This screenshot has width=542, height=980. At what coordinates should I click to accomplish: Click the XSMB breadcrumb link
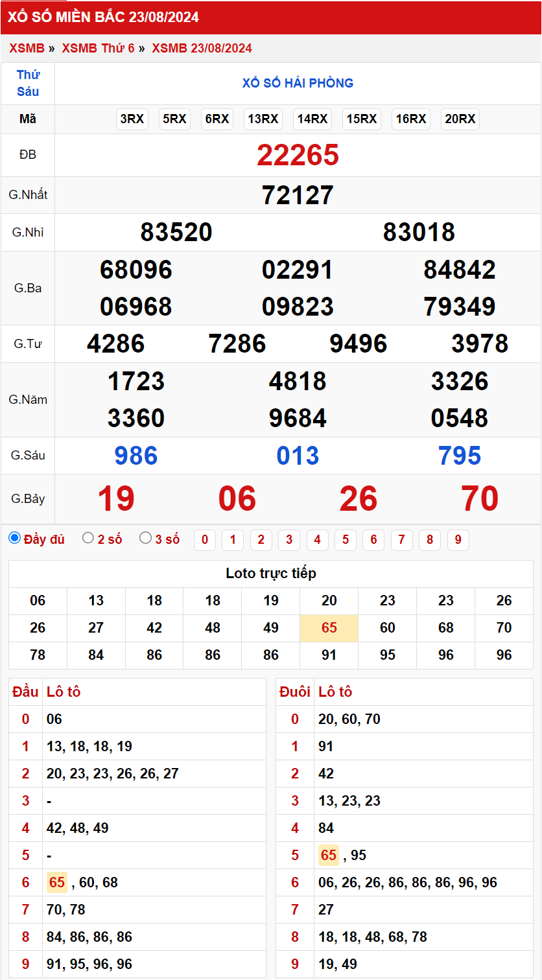coord(27,49)
